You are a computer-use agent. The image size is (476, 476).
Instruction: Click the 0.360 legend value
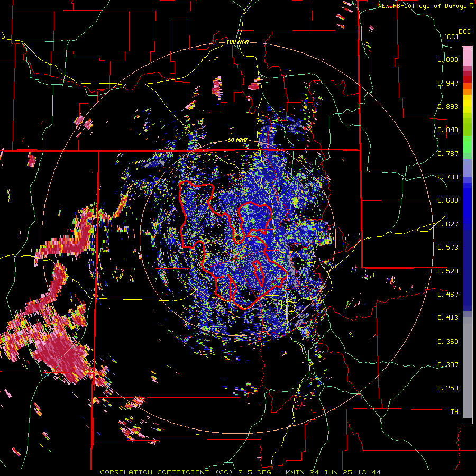[x=448, y=342]
